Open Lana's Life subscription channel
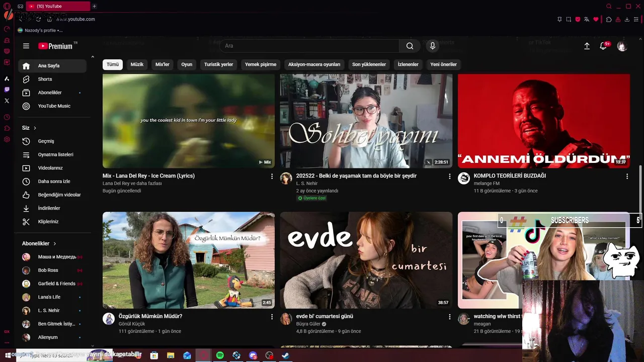Image resolution: width=644 pixels, height=362 pixels. [x=52, y=297]
